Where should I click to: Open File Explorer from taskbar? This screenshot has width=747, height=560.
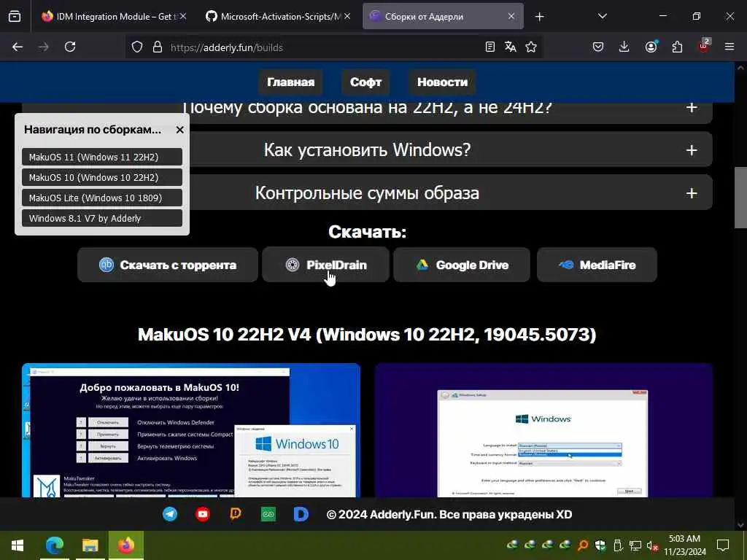click(x=90, y=545)
